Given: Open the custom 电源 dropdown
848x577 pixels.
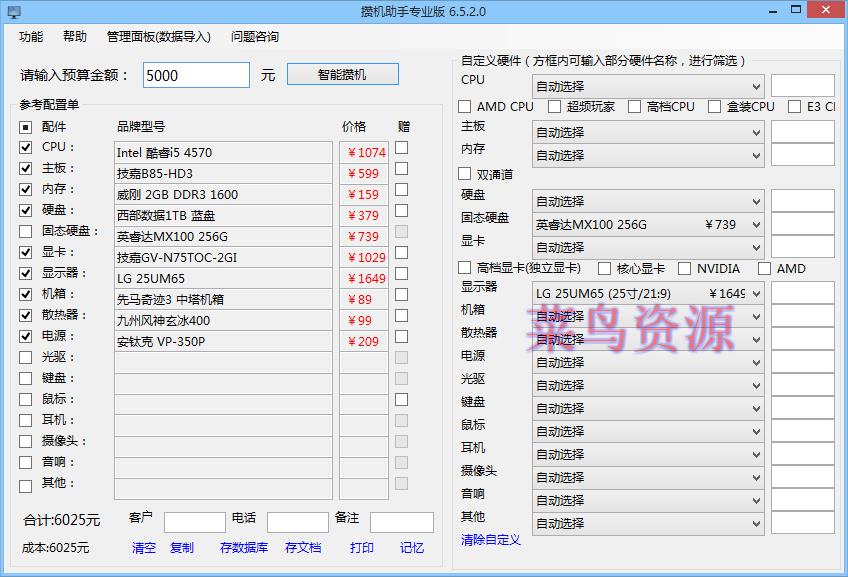Looking at the screenshot, I should 648,362.
